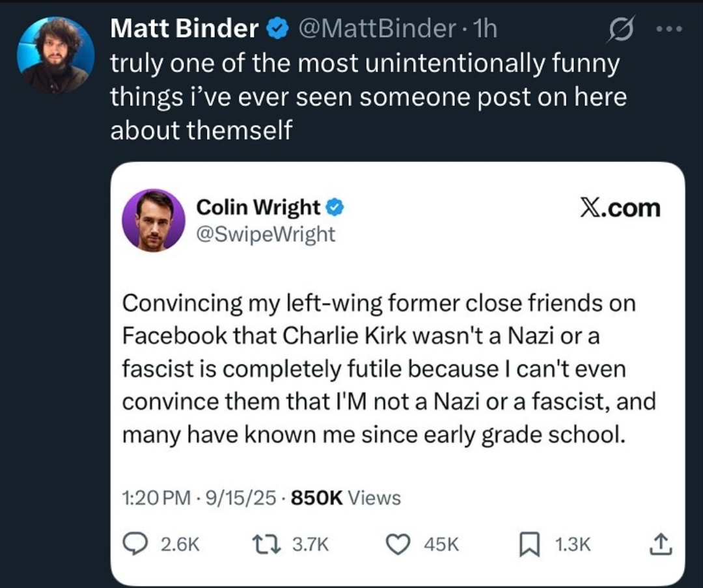Click the repost arrows icon showing 3.7K
The height and width of the screenshot is (588, 703).
(266, 544)
